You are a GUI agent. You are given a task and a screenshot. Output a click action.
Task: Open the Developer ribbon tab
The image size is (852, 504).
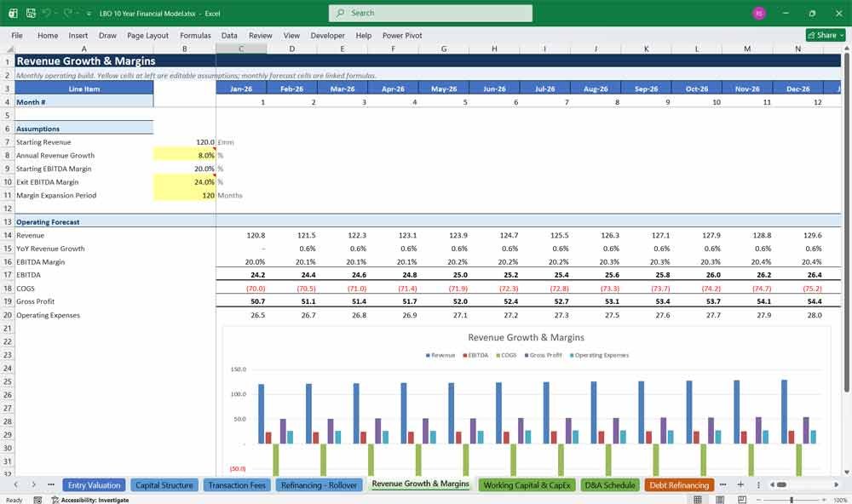[328, 35]
